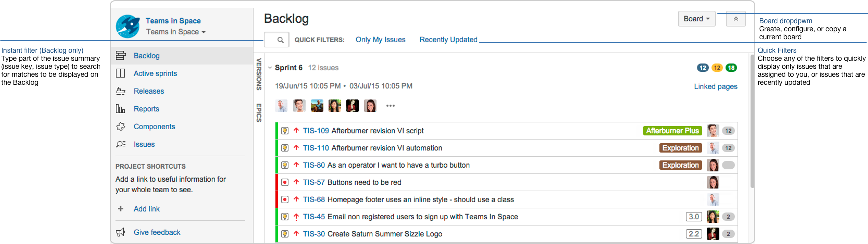Click the Exploration epic label on TIS-80
This screenshot has height=244, width=868.
coord(681,165)
